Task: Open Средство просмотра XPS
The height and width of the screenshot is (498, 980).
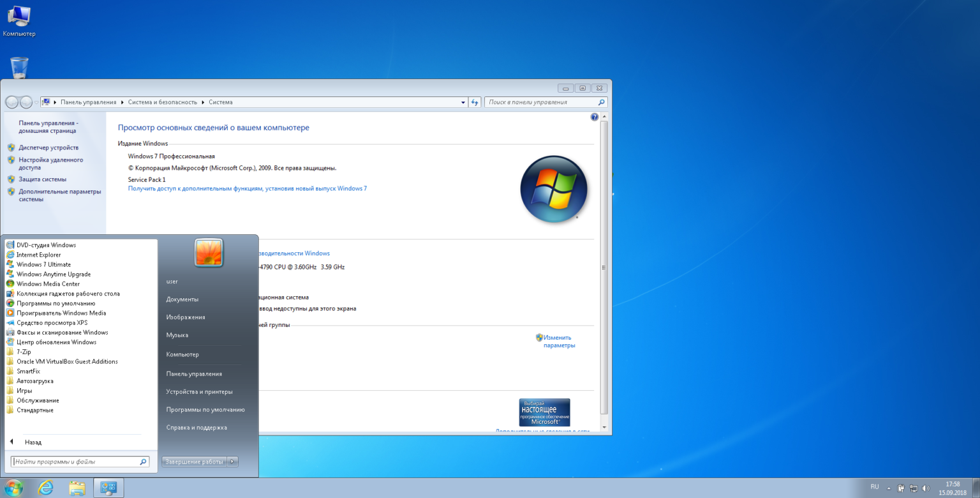Action: 52,322
